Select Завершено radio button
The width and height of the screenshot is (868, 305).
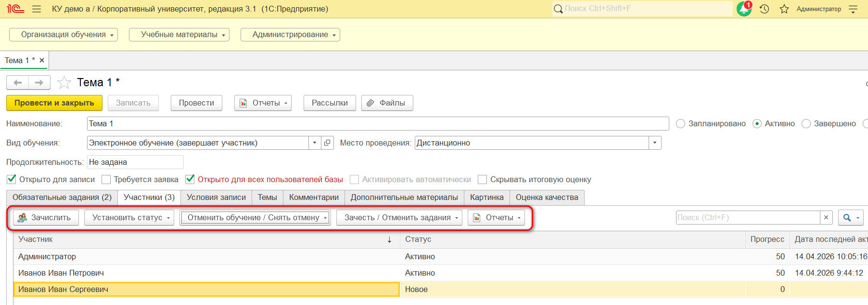coord(806,123)
